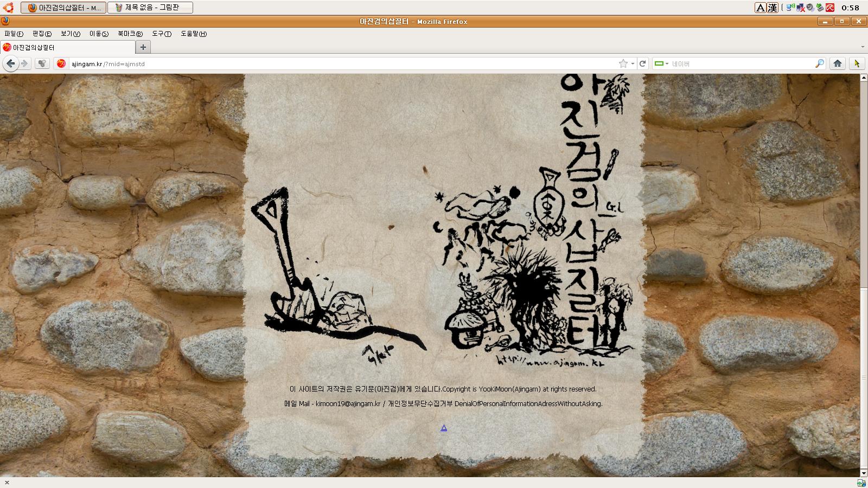Open the 파일 menu

point(14,34)
